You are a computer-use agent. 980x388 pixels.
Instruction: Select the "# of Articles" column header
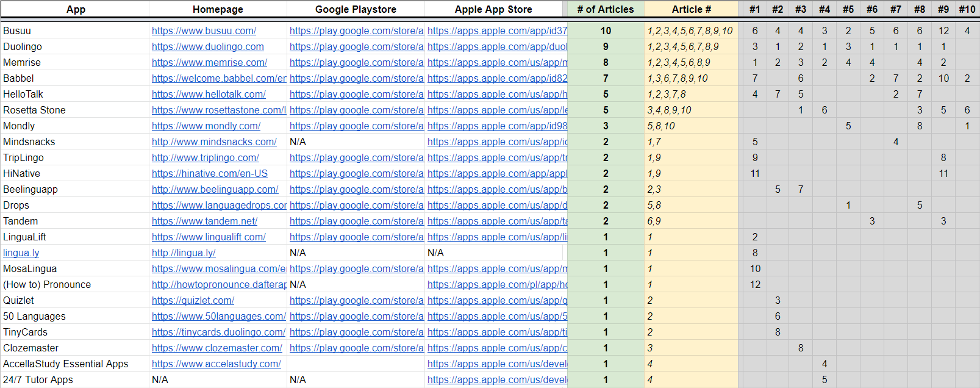pyautogui.click(x=605, y=9)
